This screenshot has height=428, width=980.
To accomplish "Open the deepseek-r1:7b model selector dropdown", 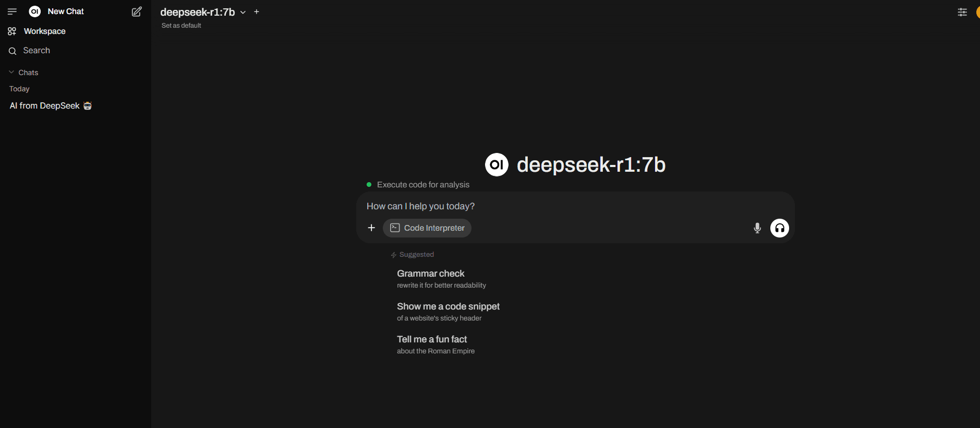I will tap(203, 12).
